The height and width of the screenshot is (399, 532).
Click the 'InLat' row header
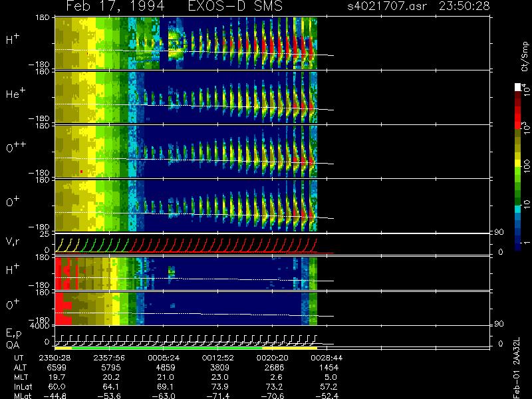[x=23, y=386]
